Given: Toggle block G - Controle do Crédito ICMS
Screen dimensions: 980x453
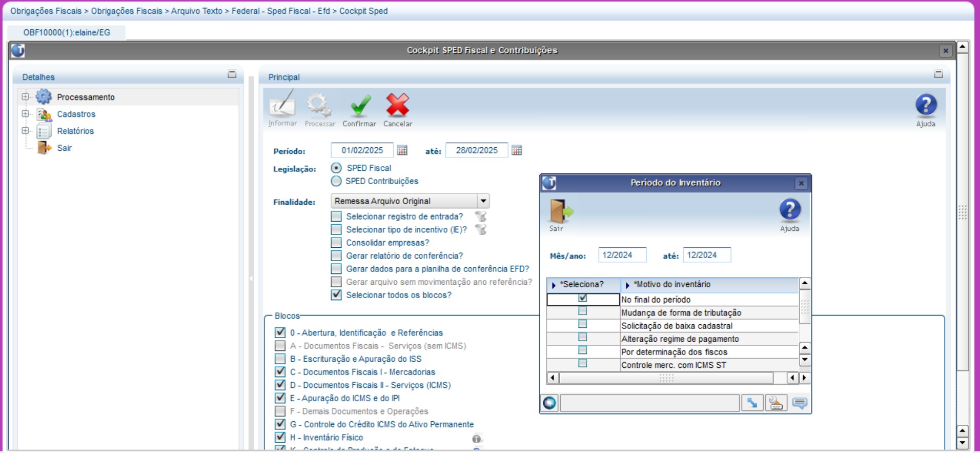Looking at the screenshot, I should coord(280,424).
